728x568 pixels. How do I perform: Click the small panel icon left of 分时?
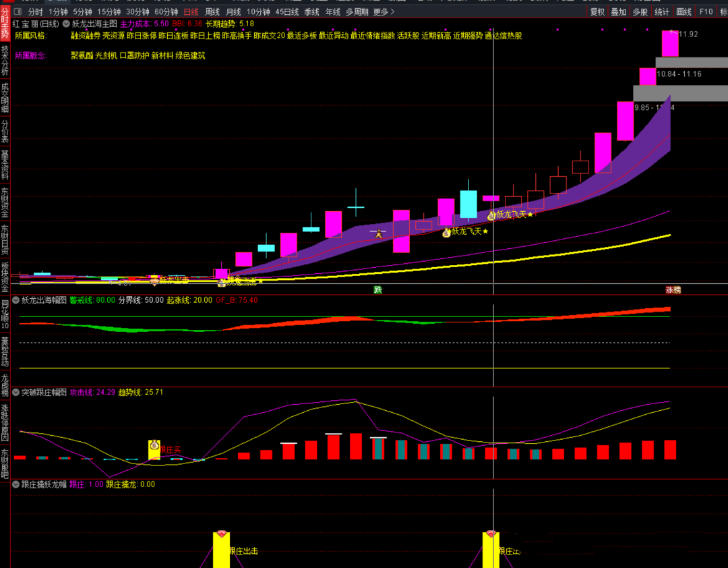pyautogui.click(x=17, y=11)
